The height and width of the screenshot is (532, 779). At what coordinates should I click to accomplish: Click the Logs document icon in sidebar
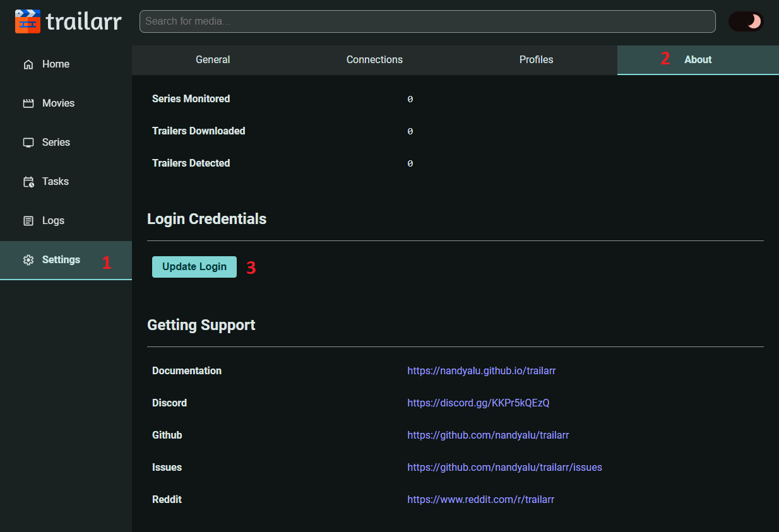coord(28,221)
